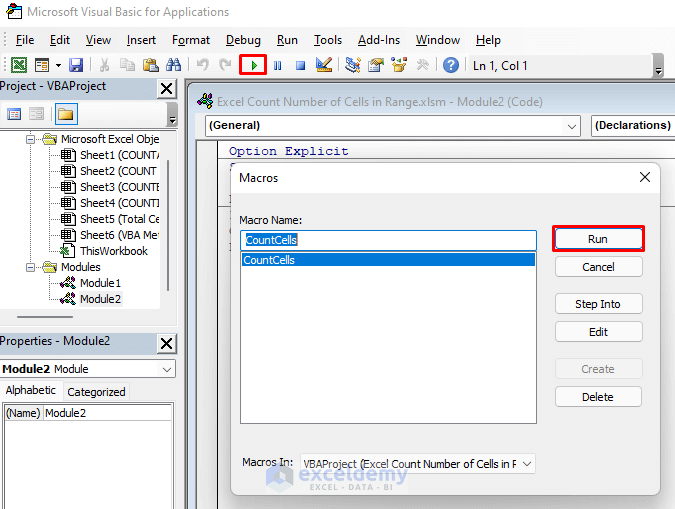Click the Reset stop square icon
Screen dimensions: 675x509
tap(300, 65)
